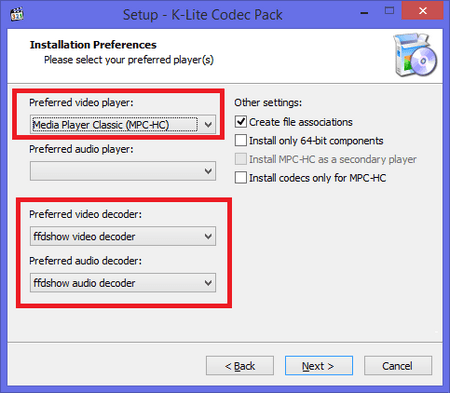Open the Preferred audio decoder dropdown
The width and height of the screenshot is (450, 393).
[123, 283]
